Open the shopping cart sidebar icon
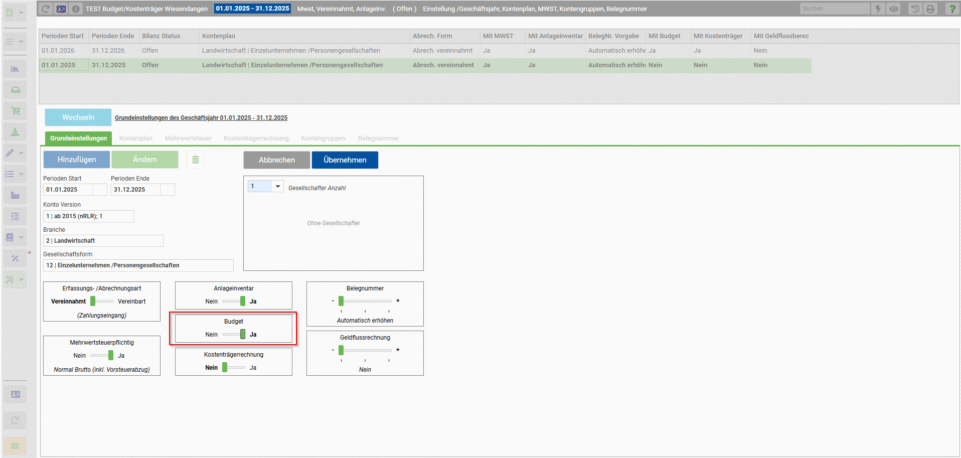This screenshot has height=458, width=961. pyautogui.click(x=15, y=111)
